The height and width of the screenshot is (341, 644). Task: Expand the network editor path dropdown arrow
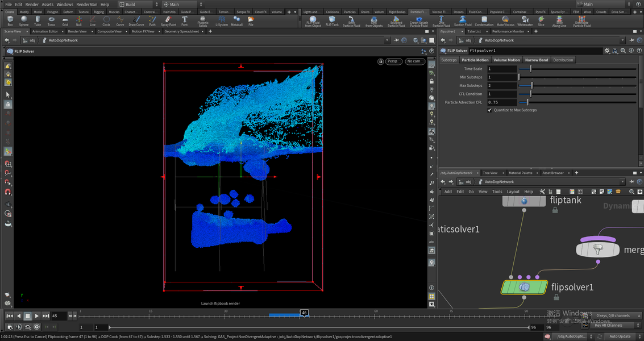point(622,182)
